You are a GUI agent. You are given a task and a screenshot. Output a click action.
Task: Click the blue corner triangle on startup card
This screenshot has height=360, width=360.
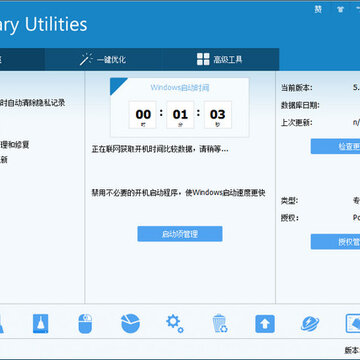pyautogui.click(x=117, y=85)
